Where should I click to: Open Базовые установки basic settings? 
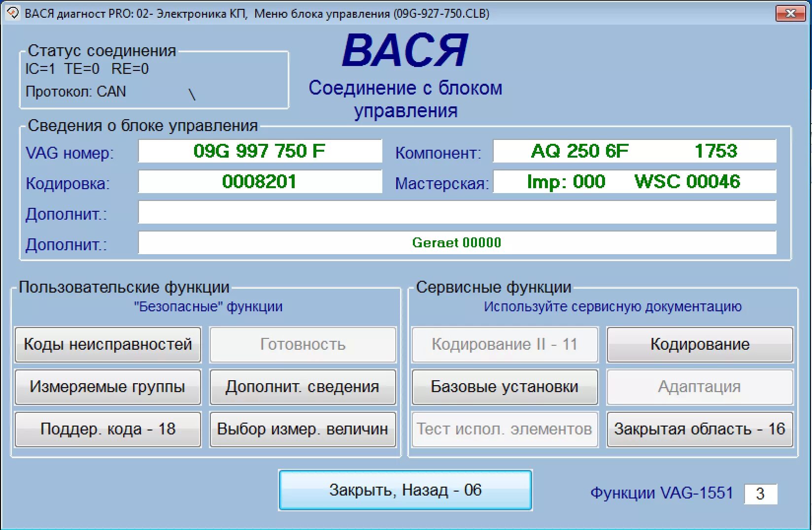tap(505, 387)
